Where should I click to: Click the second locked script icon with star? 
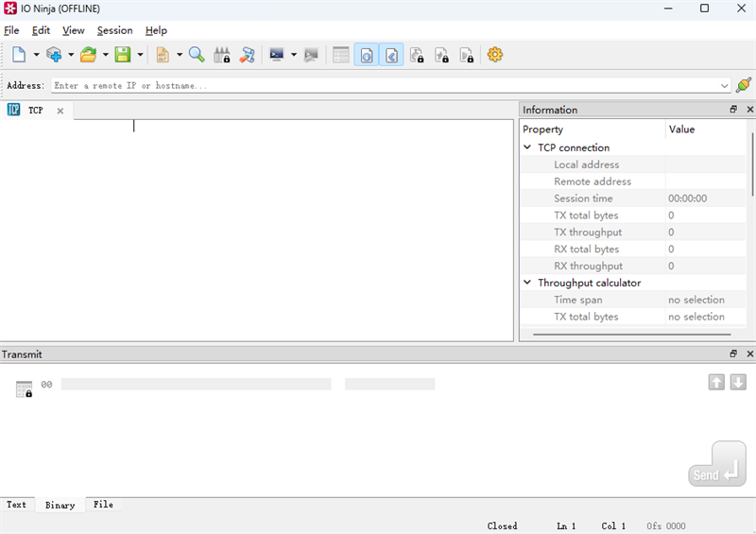click(x=441, y=55)
